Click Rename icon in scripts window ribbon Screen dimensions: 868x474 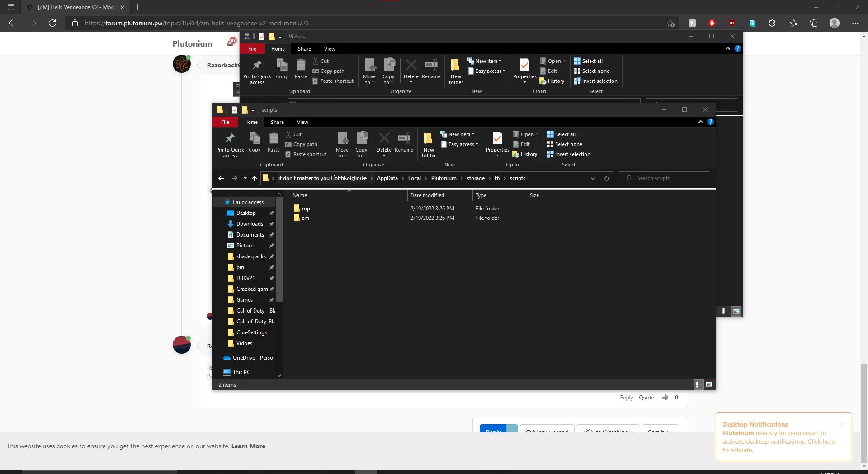(404, 142)
